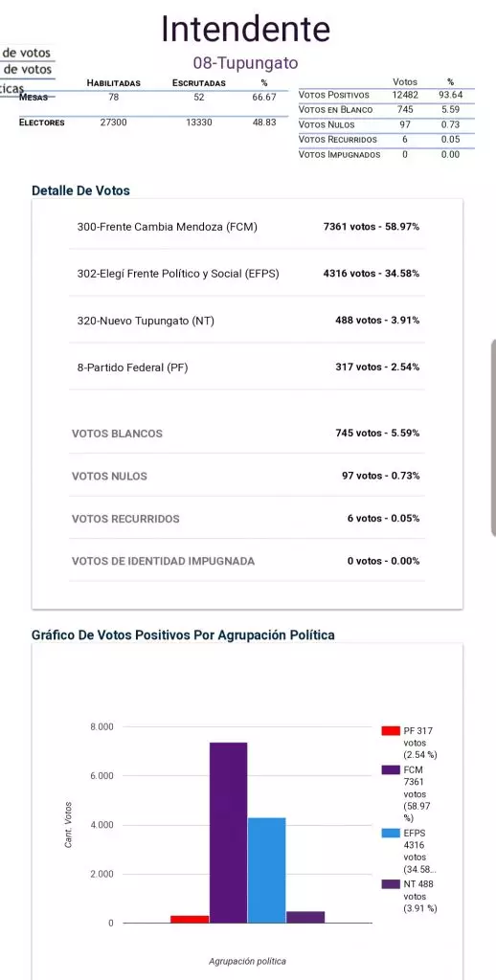Viewport: 496px width, 980px height.
Task: Click the red PF legend swatch
Action: pos(391,730)
